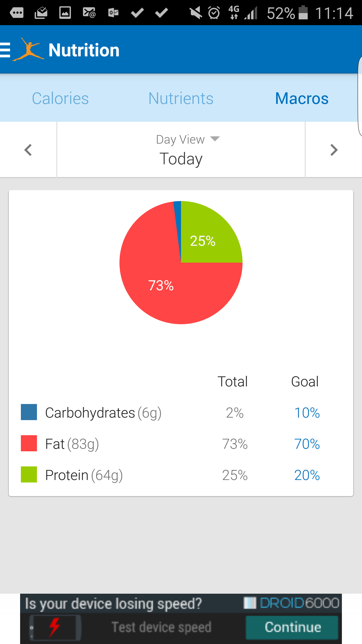Select the Macros tab
Viewport: 362px width, 644px height.
point(302,98)
